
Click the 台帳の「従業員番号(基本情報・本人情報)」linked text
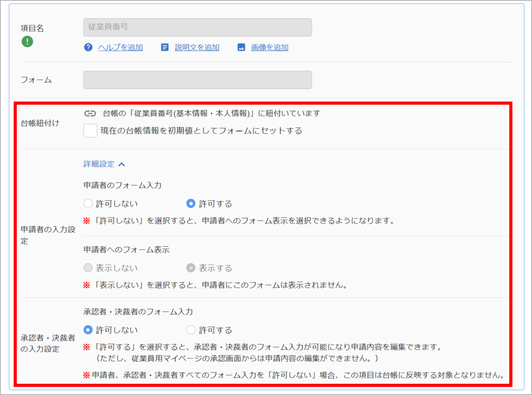pos(211,113)
